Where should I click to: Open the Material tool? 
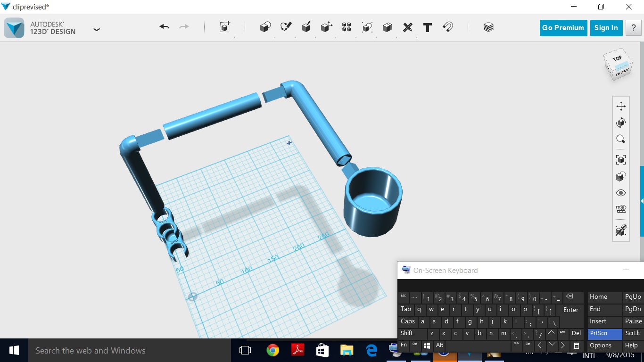[488, 27]
